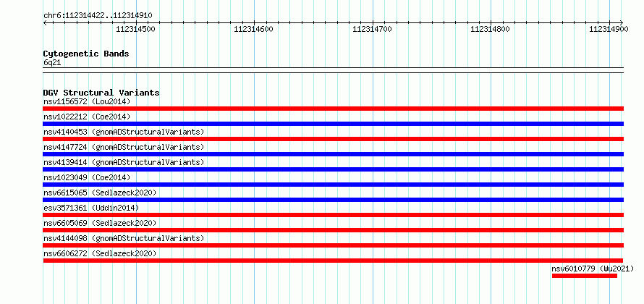Click the DGV Structural Variants track title
The width and height of the screenshot is (644, 304).
pyautogui.click(x=101, y=93)
